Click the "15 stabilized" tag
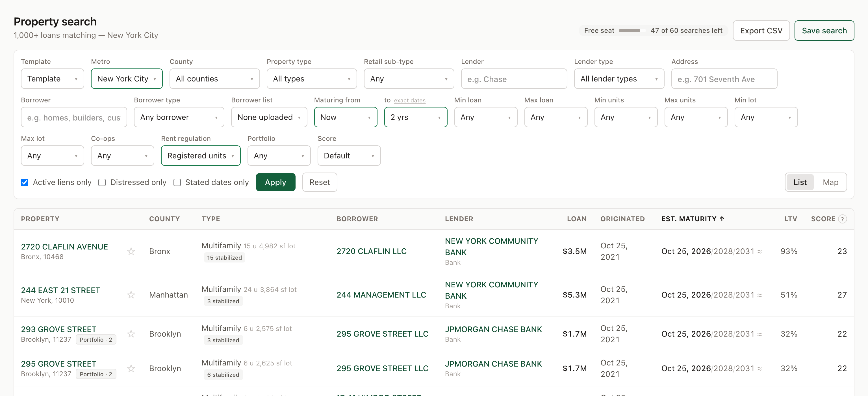 (224, 258)
